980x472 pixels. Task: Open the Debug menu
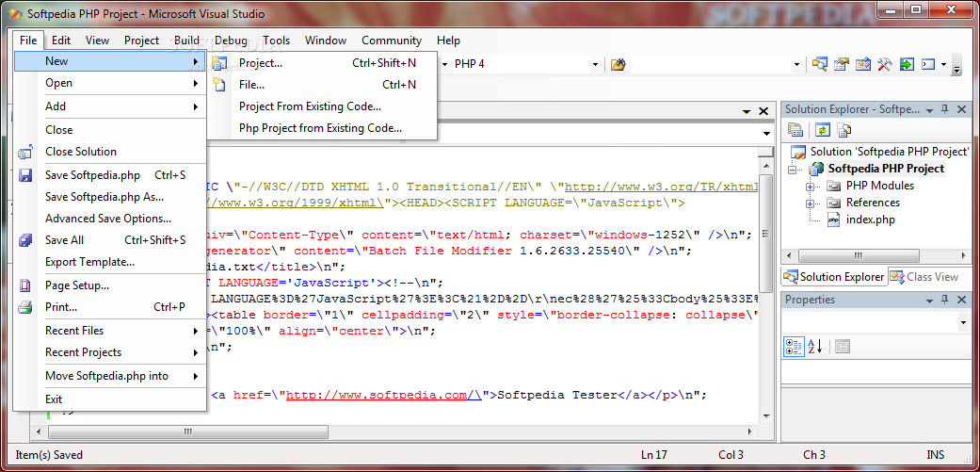tap(231, 41)
